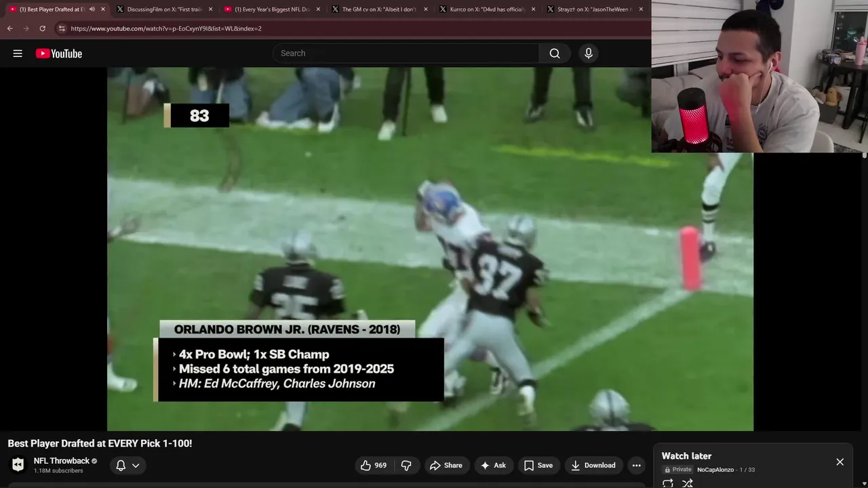Screen dimensions: 868x488
Task: Go back with browser back arrow
Action: [x=9, y=28]
